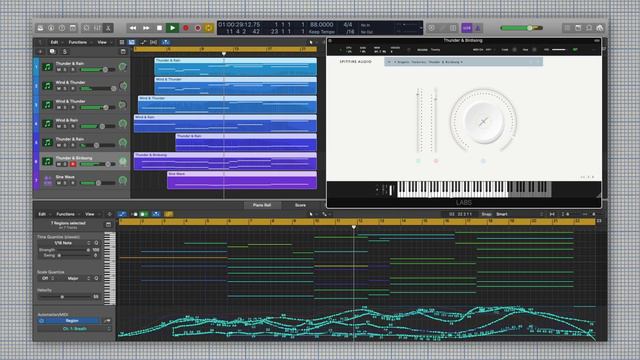
Task: Open the Ch. 1: Breath parameter dropdown
Action: coord(75,329)
